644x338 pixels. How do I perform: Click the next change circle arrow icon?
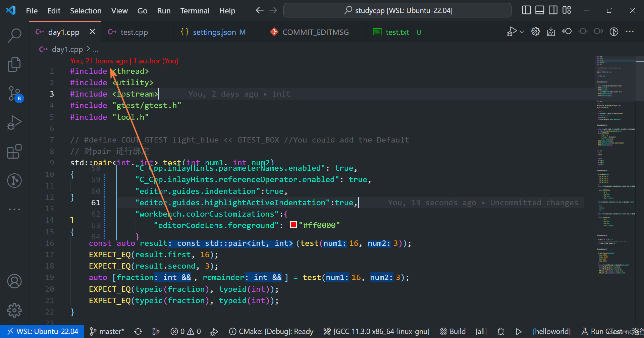(x=598, y=32)
